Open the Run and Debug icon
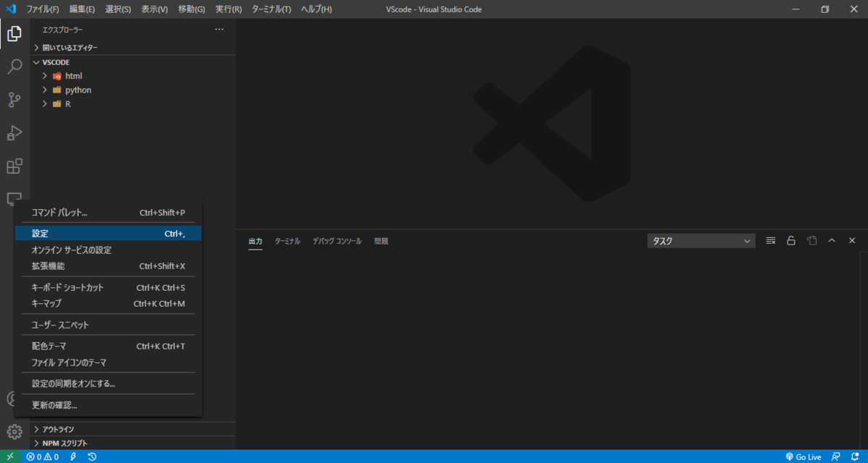Image resolution: width=868 pixels, height=463 pixels. click(x=14, y=133)
